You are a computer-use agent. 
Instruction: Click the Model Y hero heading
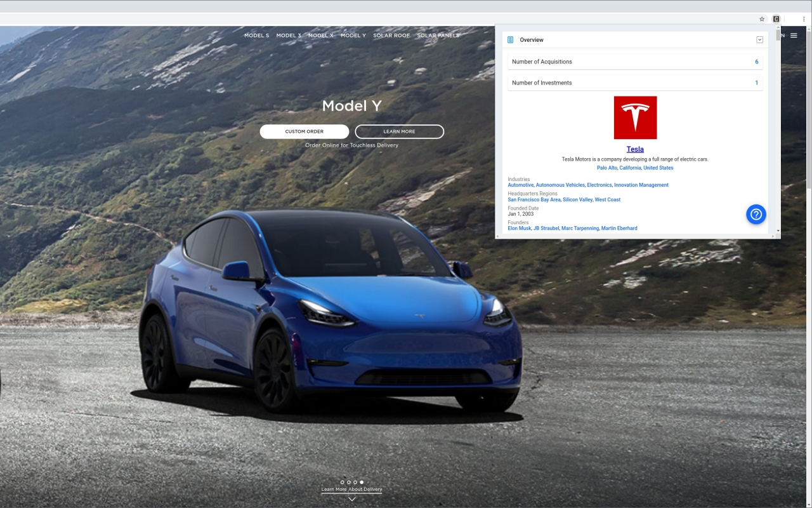[352, 106]
